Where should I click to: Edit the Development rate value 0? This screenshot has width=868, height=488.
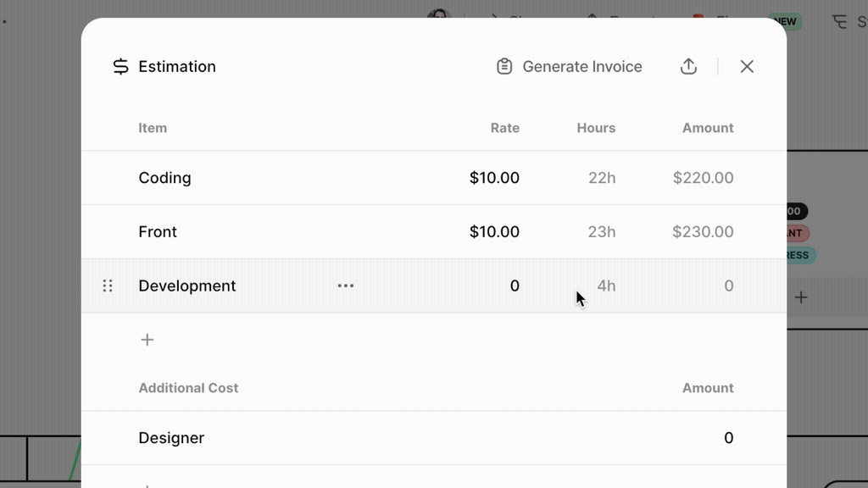coord(515,286)
